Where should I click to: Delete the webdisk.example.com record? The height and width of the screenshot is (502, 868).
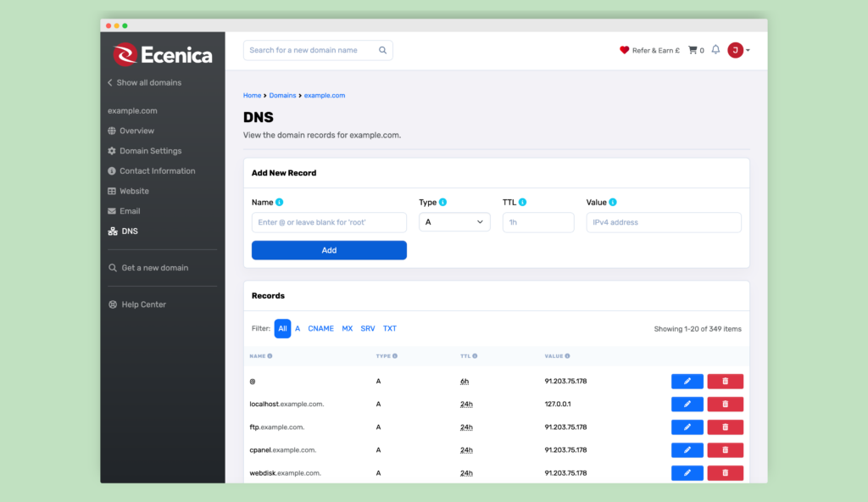coord(726,473)
